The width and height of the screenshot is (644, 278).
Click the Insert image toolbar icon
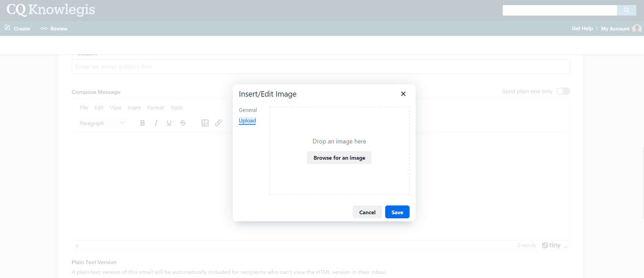(x=205, y=123)
